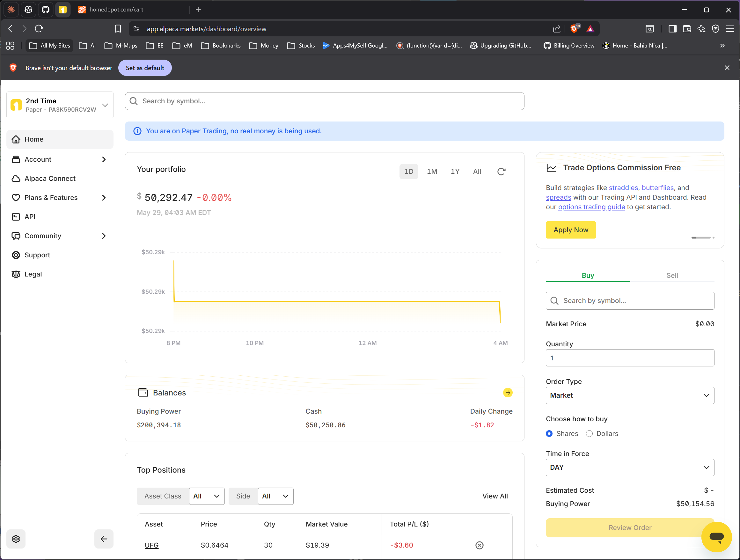This screenshot has width=740, height=560.
Task: Open Balances details via yellow arrow
Action: 508,392
